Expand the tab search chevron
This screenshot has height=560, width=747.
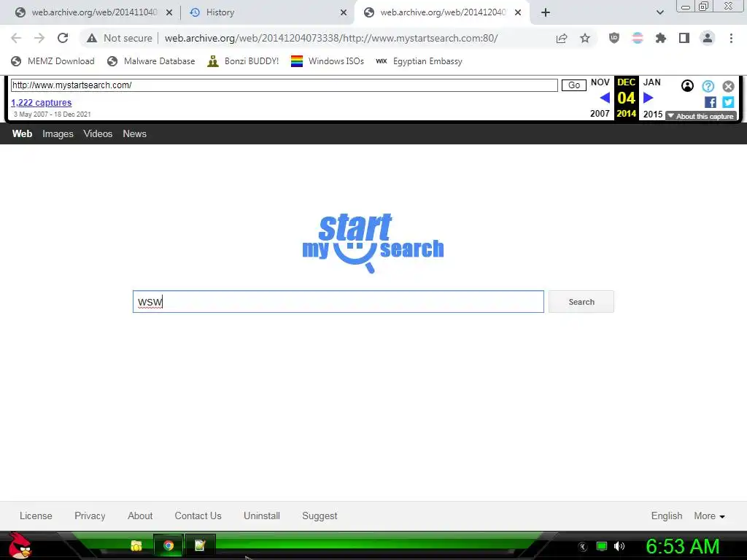coord(659,12)
